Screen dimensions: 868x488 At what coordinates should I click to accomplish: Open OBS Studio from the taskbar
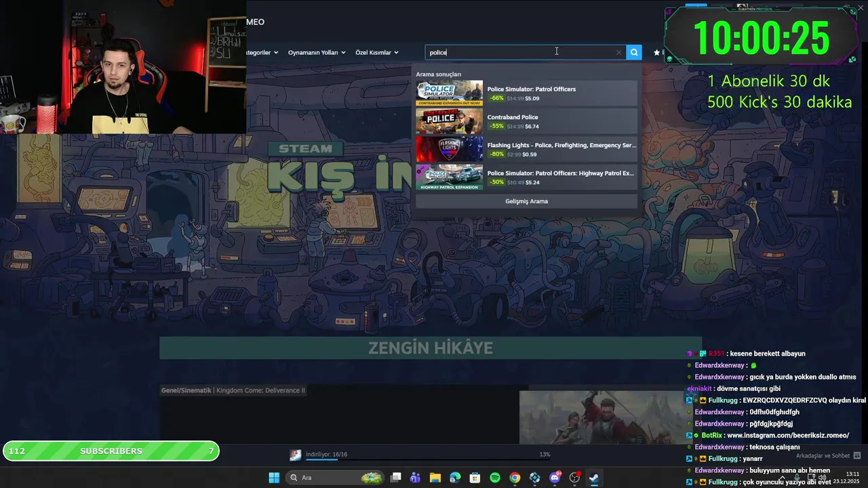pyautogui.click(x=574, y=478)
